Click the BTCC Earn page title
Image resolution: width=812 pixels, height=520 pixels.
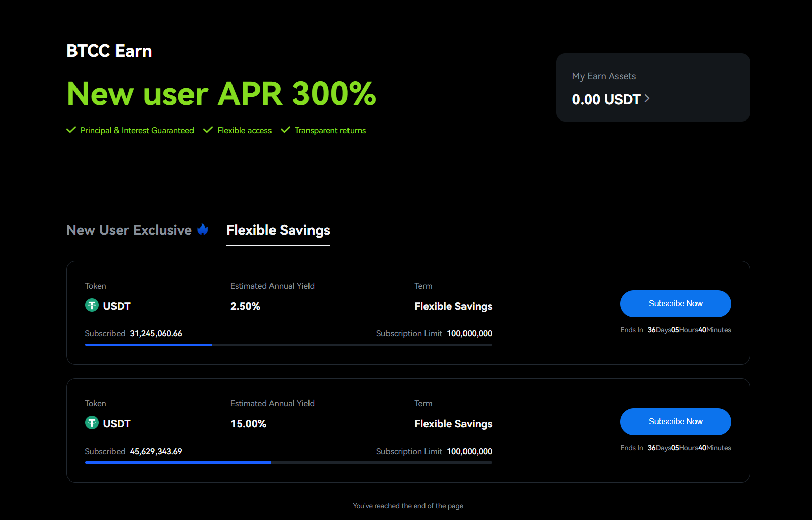[109, 51]
